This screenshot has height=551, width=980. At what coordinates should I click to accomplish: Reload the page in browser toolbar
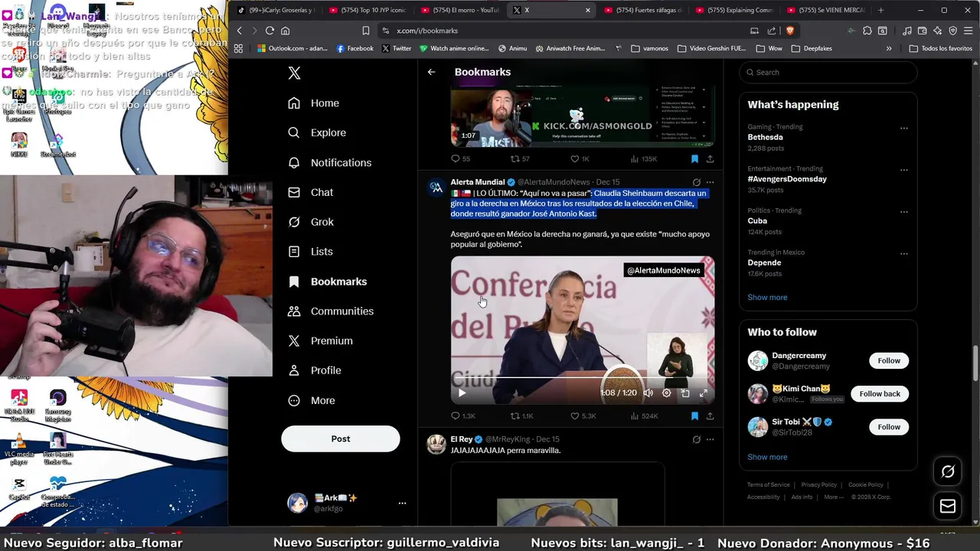(x=269, y=31)
